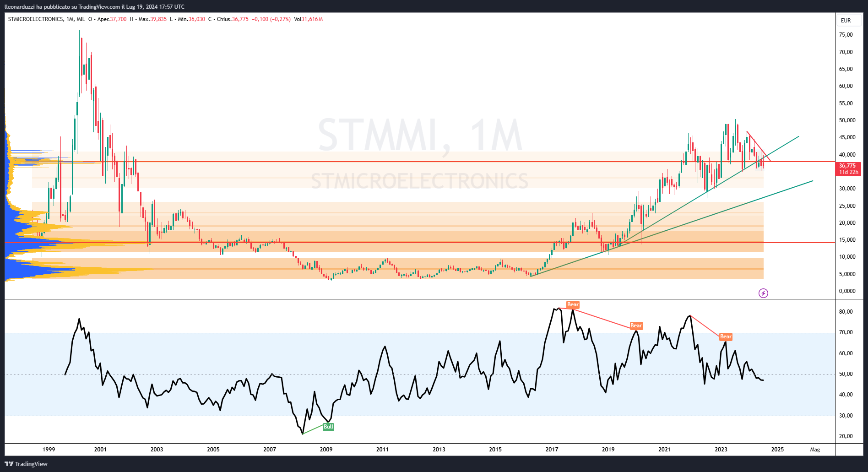This screenshot has width=868, height=472.
Task: Click the 50,000 price scale label
Action: pyautogui.click(x=847, y=120)
